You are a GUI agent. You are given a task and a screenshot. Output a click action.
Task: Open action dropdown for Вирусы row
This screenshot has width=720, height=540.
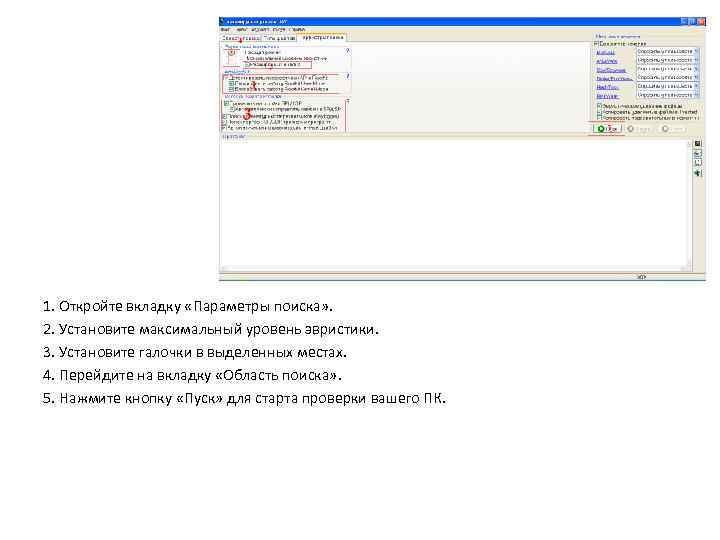pos(696,51)
